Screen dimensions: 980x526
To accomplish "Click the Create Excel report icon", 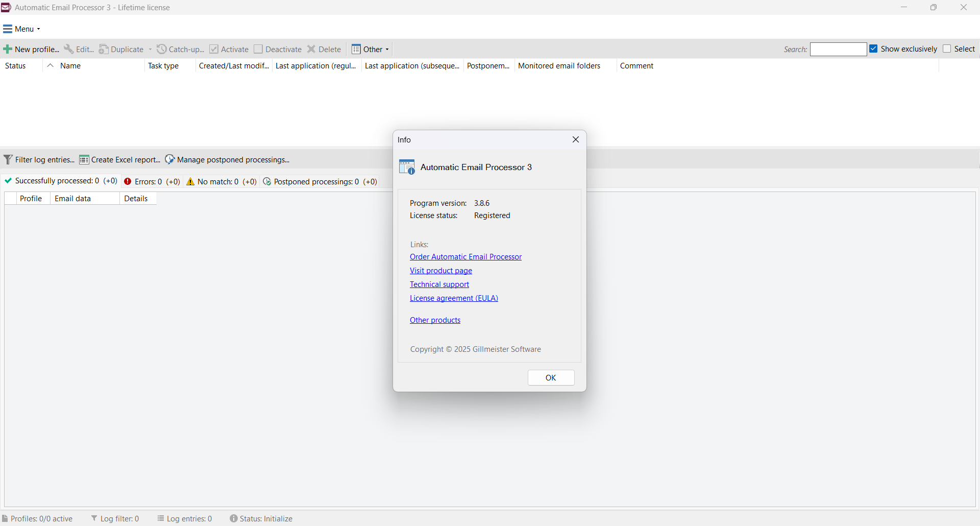I will point(84,160).
